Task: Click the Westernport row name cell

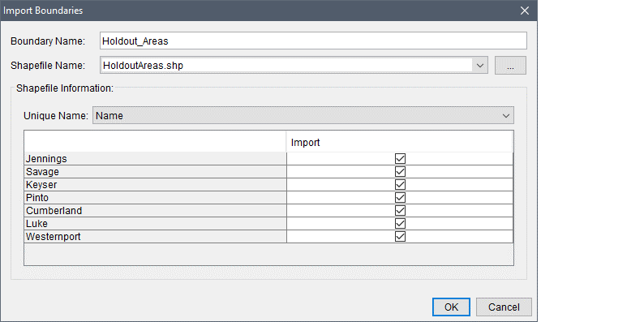Action: pos(155,237)
